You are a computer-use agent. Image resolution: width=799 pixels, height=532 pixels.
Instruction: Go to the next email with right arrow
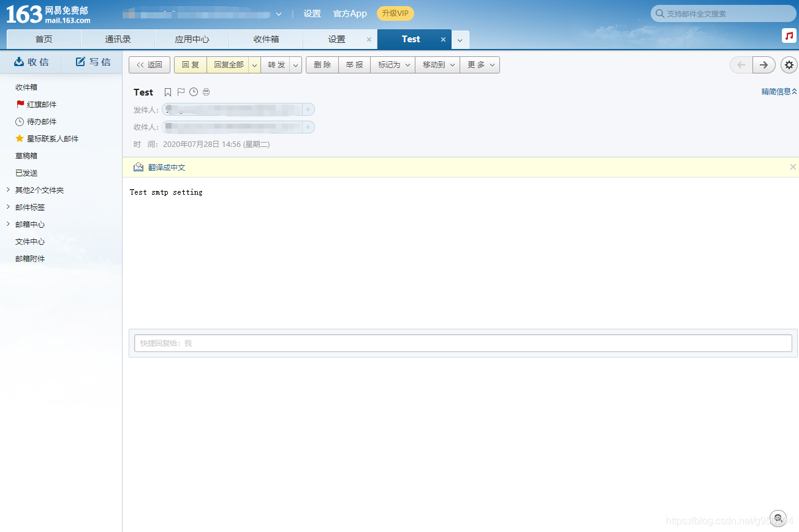tap(763, 65)
